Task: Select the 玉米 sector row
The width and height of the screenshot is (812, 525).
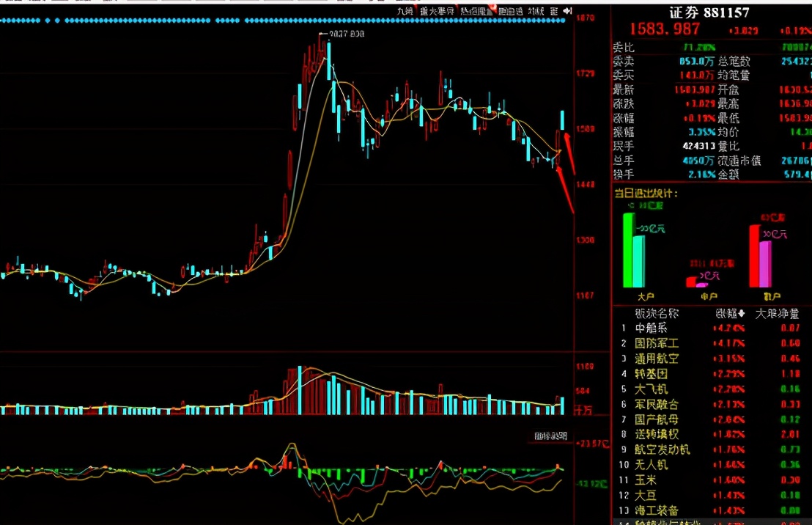Action: point(712,480)
